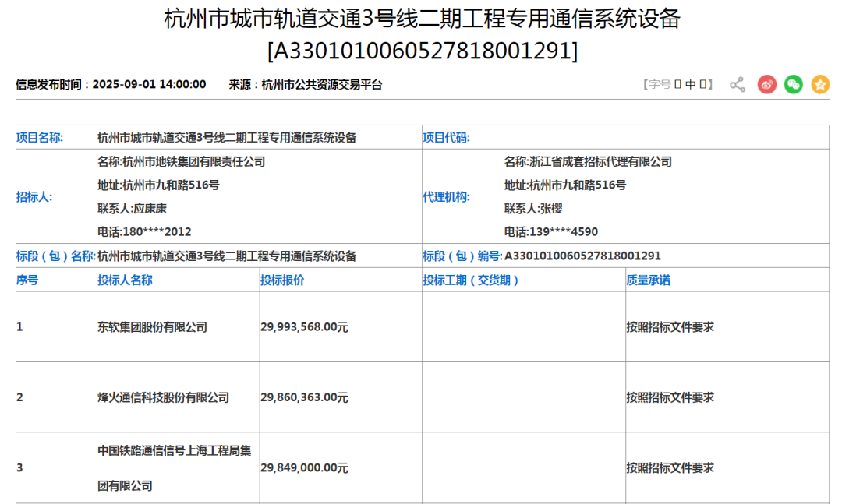Click the 招标人 label
Viewport: 842px width, 504px height.
34,197
